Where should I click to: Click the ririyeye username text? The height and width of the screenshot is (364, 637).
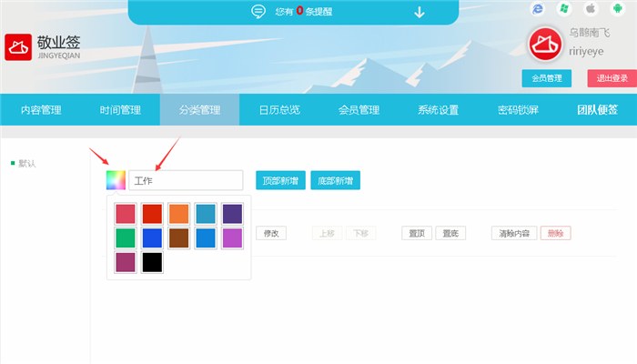(586, 52)
